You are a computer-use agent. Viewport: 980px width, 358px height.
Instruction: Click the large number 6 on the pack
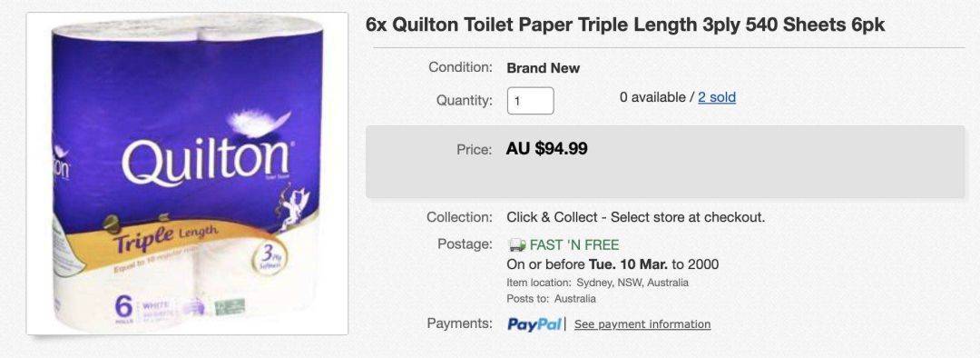[123, 307]
